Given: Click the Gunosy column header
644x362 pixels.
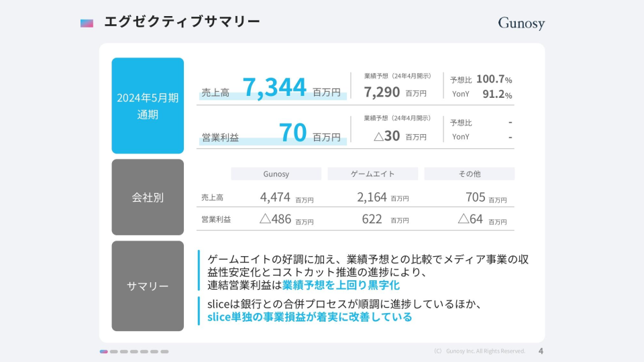Looking at the screenshot, I should [276, 174].
